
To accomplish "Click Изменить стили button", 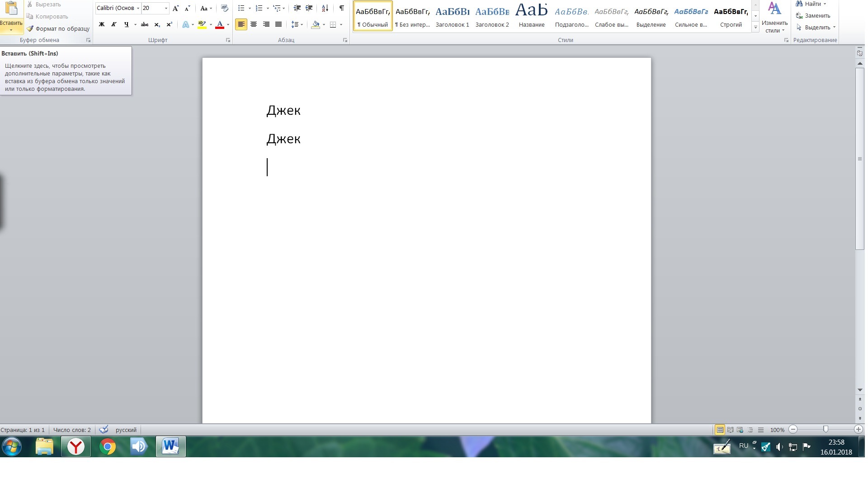I will click(774, 18).
